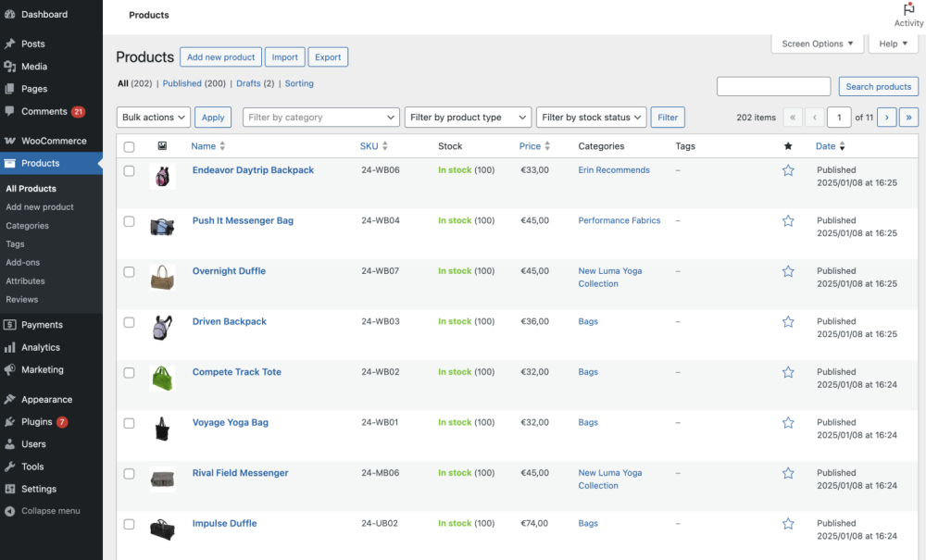This screenshot has width=926, height=560.
Task: Click the Export button
Action: [x=328, y=57]
